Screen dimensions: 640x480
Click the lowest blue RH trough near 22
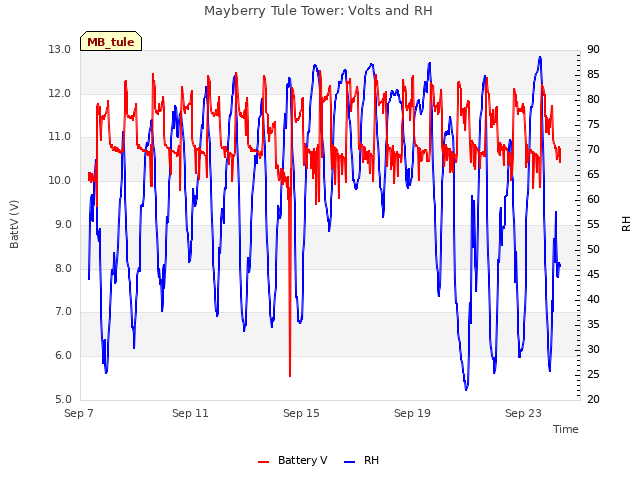tap(466, 389)
